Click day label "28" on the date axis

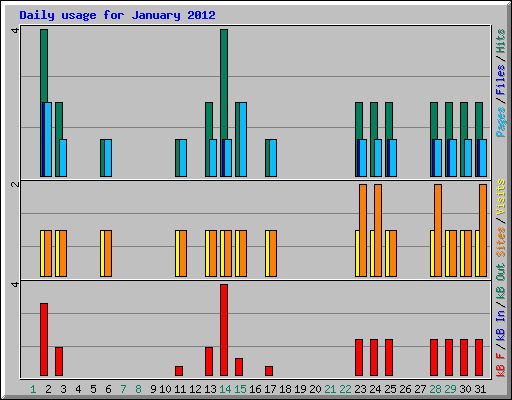pos(435,389)
